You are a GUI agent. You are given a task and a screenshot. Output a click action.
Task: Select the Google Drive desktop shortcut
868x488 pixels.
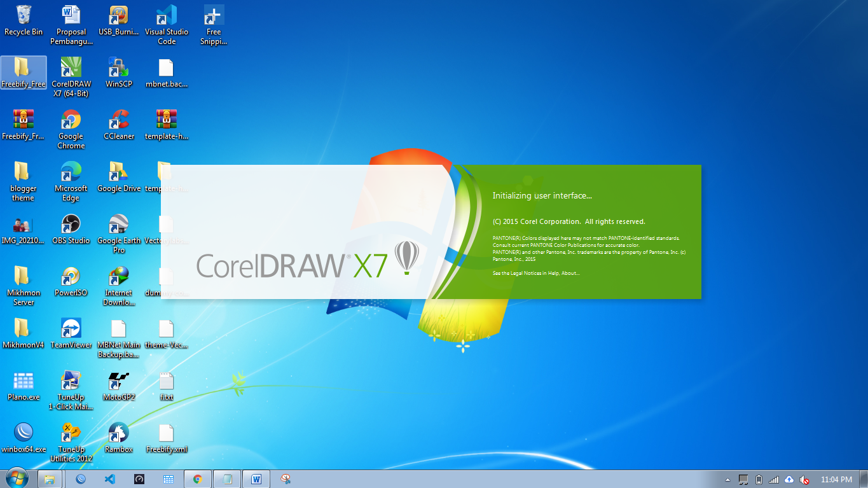[x=118, y=177]
